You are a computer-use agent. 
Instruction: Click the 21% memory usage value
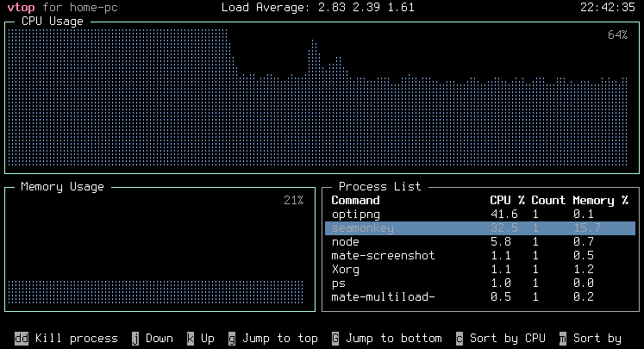294,201
